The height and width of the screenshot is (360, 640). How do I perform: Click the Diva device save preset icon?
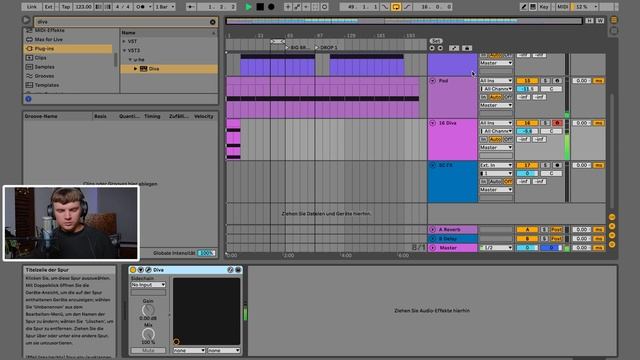pos(238,270)
